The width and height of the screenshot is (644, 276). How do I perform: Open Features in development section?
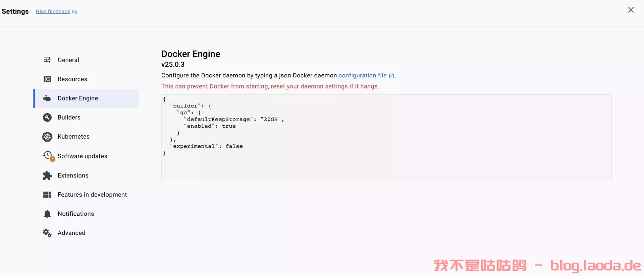[87, 195]
